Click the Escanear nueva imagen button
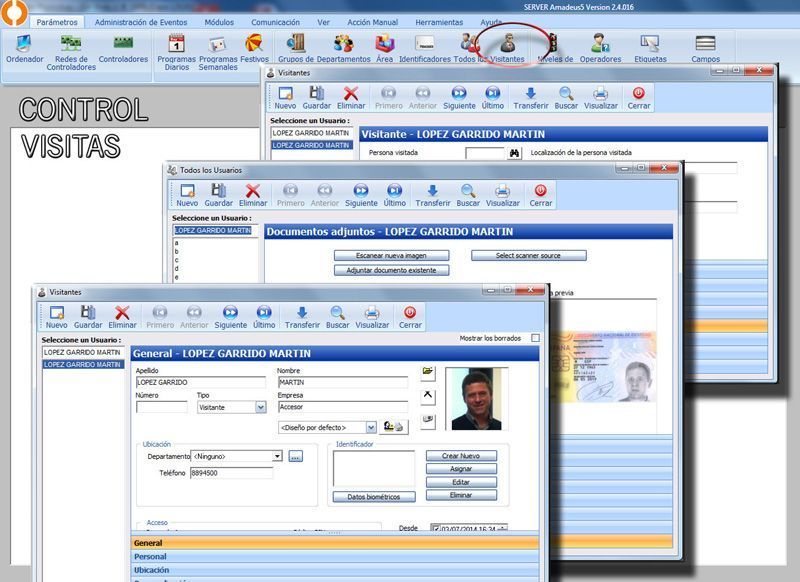The image size is (800, 582). click(391, 256)
